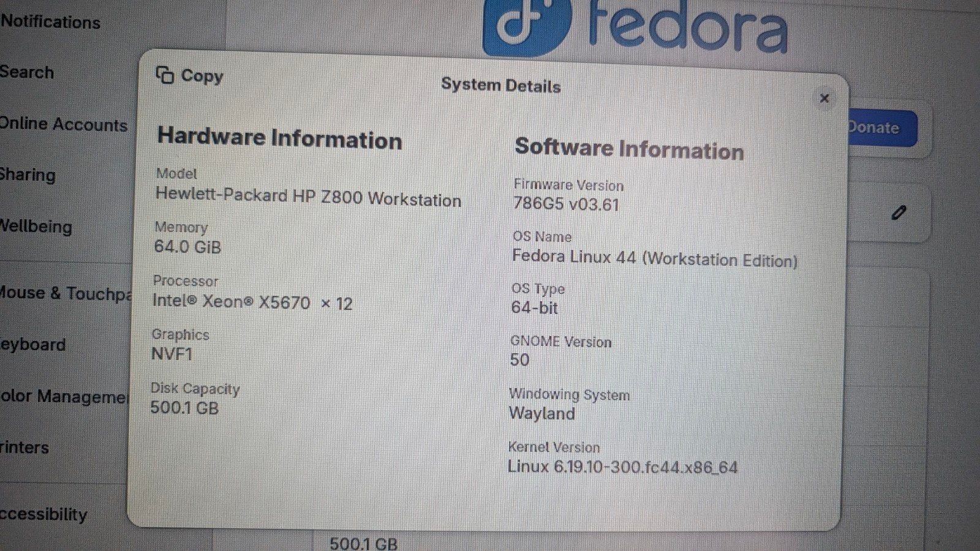Click memory value '64.0 GiB'
Image resolution: width=980 pixels, height=551 pixels.
tap(187, 247)
